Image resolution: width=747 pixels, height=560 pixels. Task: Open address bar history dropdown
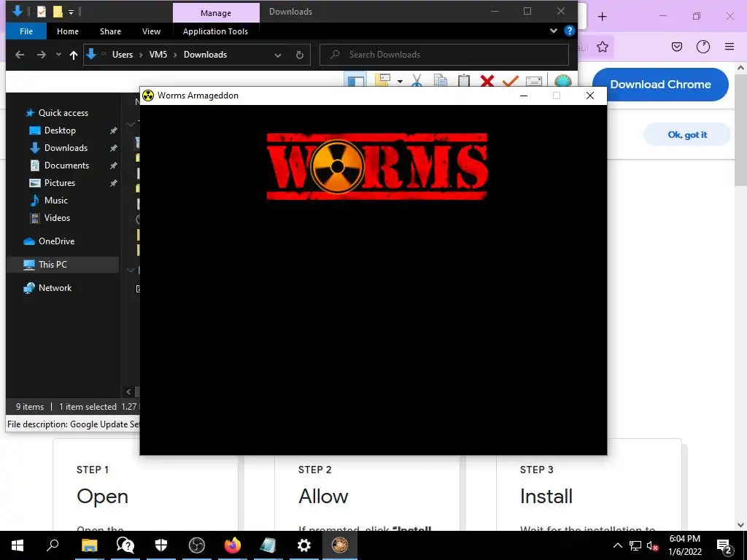coord(278,55)
